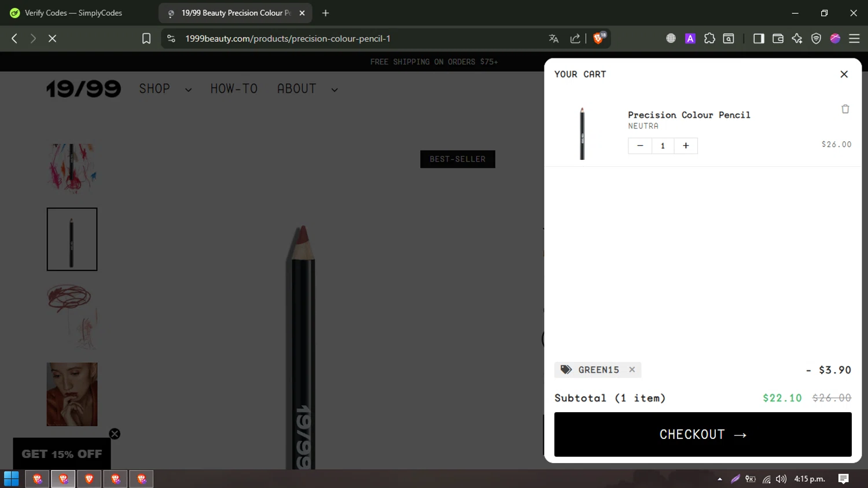The image size is (868, 488).
Task: Select the colourful scribble product thumbnail
Action: point(72,168)
